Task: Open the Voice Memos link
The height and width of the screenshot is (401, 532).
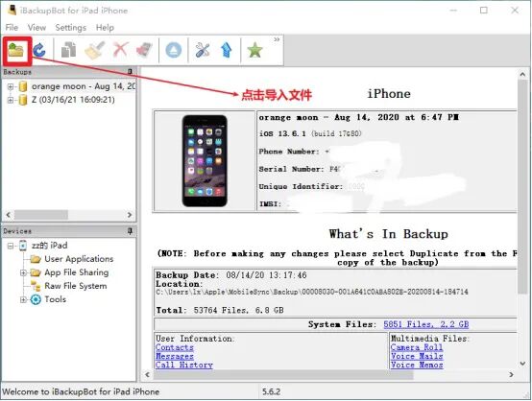Action: point(417,366)
